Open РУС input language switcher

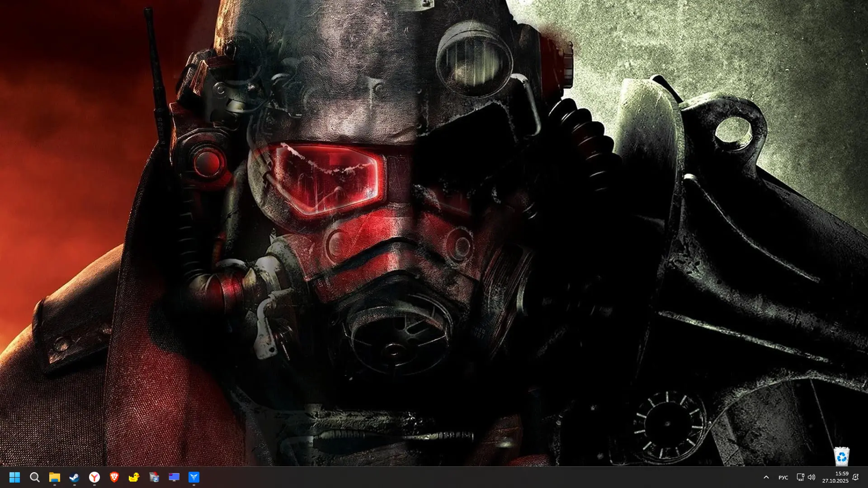(x=783, y=478)
